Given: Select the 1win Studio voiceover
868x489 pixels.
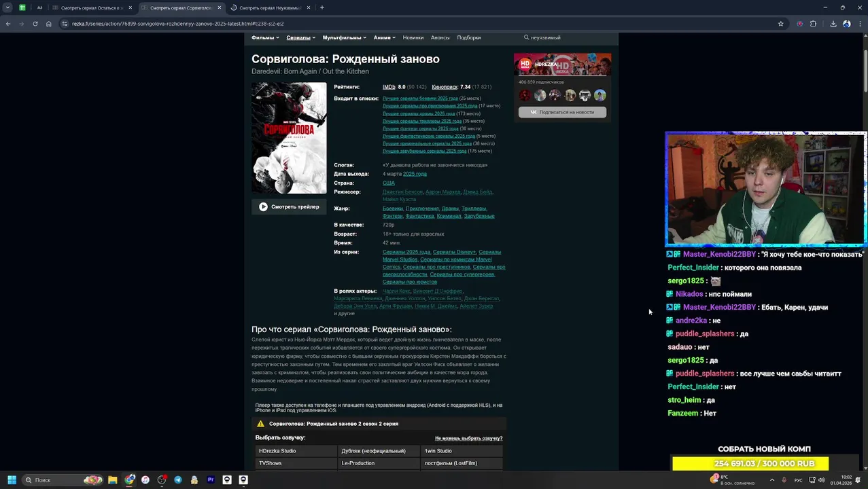Looking at the screenshot, I should [x=462, y=451].
